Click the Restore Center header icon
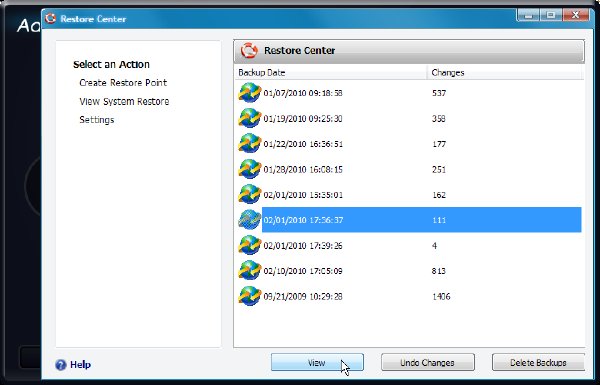Image resolution: width=600 pixels, height=385 pixels. pyautogui.click(x=249, y=51)
